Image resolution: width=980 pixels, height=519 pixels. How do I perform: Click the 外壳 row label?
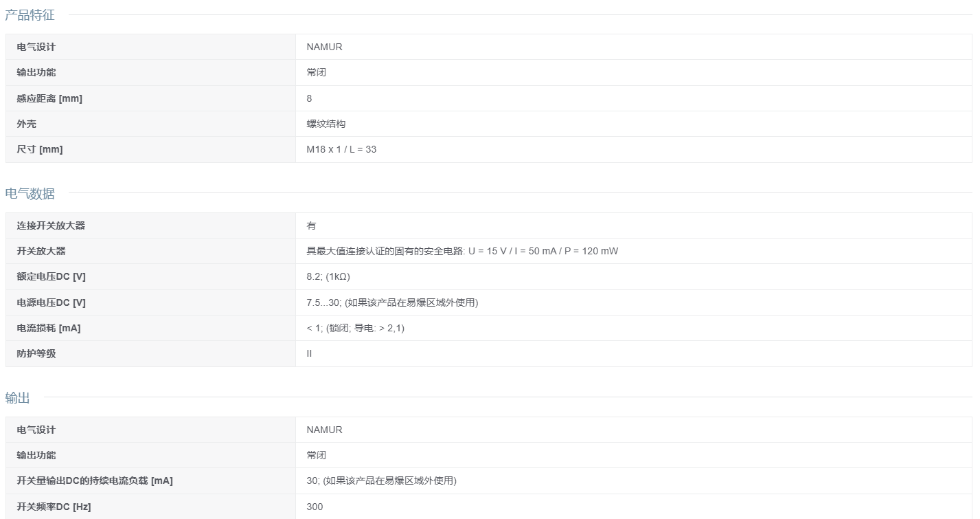coord(26,124)
